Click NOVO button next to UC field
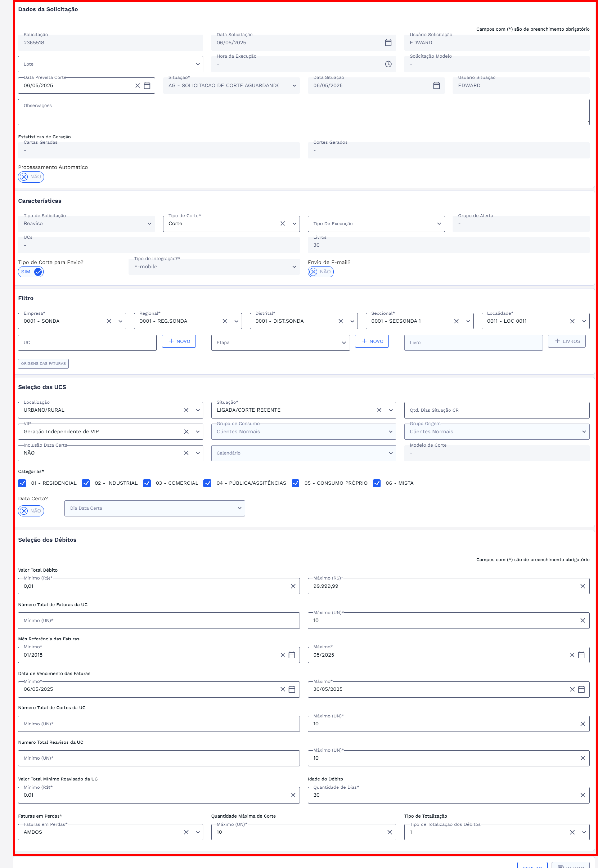This screenshot has width=598, height=868. (179, 341)
